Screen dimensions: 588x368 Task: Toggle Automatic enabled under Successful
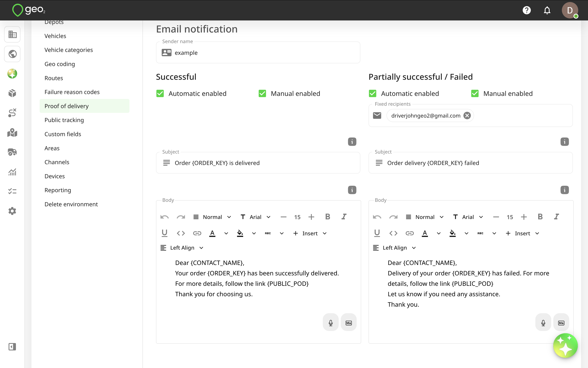coord(160,93)
